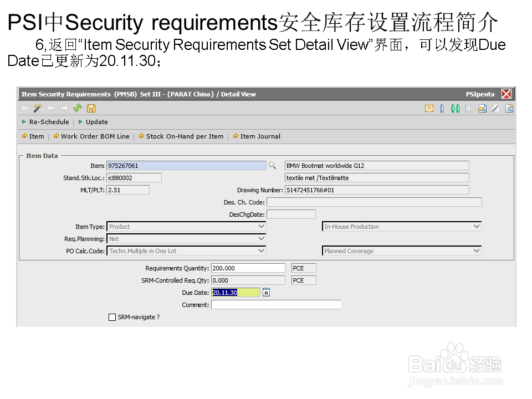
Task: Open the Due Date calendar picker
Action: pos(267,292)
